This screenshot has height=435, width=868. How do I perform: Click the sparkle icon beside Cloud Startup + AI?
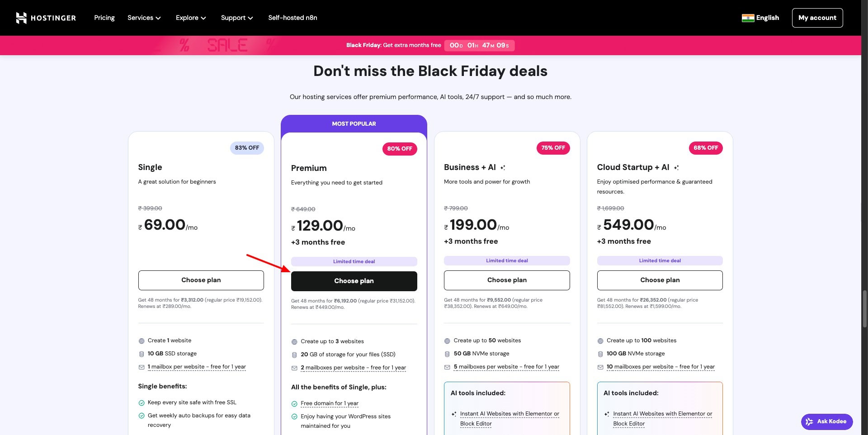676,168
